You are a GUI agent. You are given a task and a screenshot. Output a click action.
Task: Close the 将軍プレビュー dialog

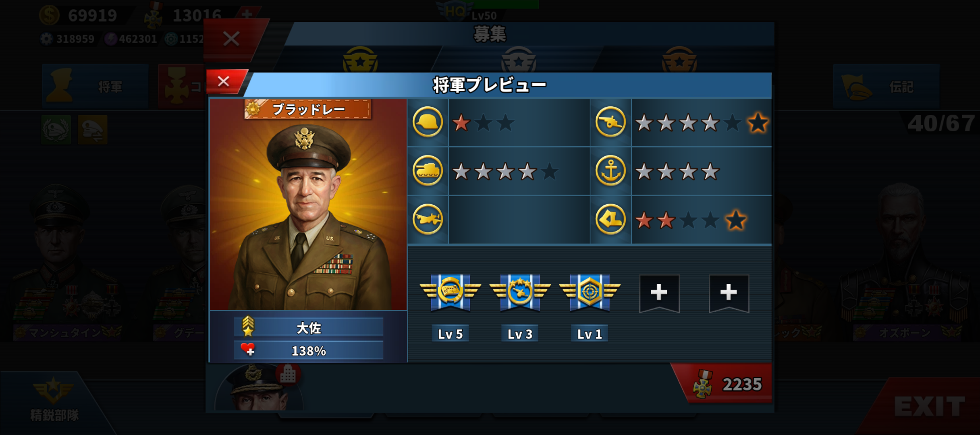(x=224, y=82)
